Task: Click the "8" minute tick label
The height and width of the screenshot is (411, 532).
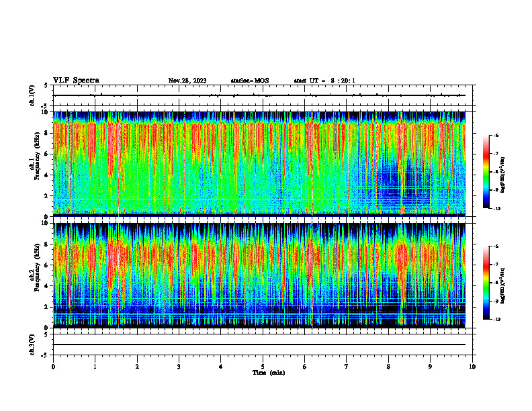Action: (x=388, y=367)
